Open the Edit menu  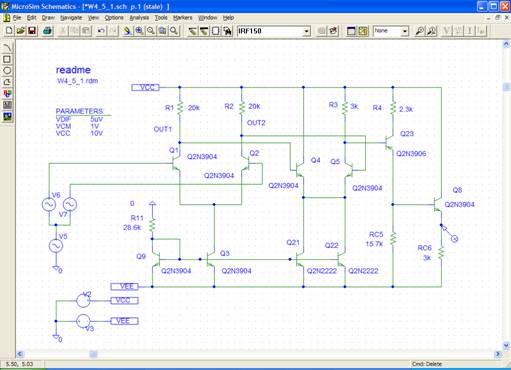click(x=31, y=18)
